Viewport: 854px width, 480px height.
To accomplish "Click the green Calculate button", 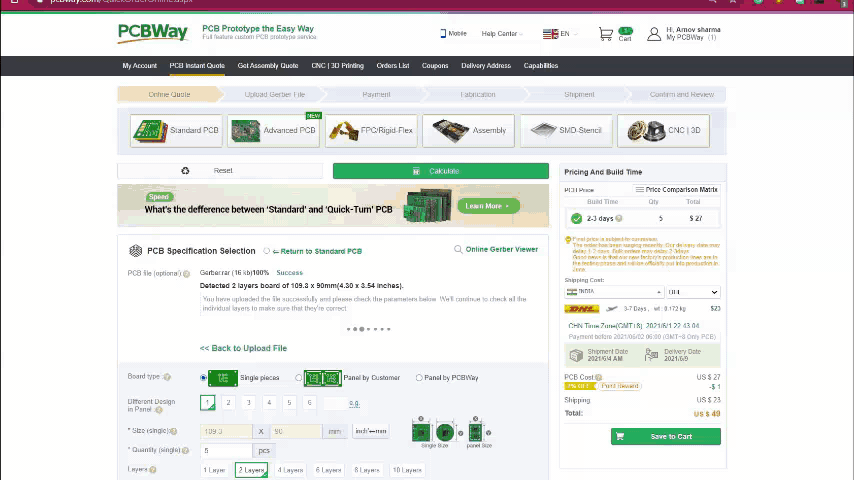I will [440, 171].
